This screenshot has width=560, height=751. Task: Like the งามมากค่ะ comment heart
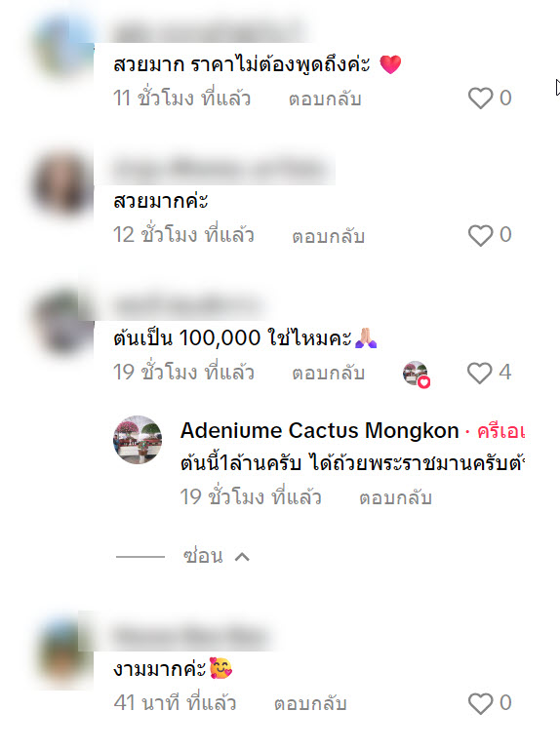[480, 703]
